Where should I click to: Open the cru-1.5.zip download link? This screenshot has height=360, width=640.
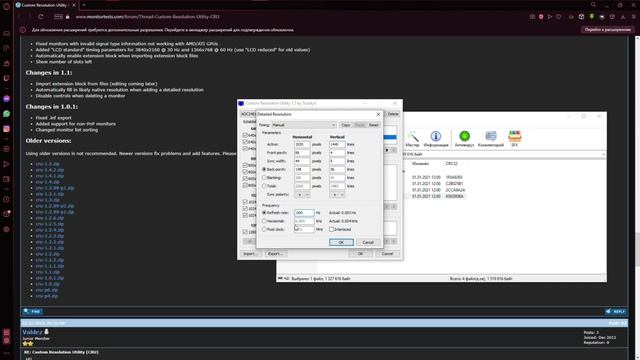click(47, 164)
